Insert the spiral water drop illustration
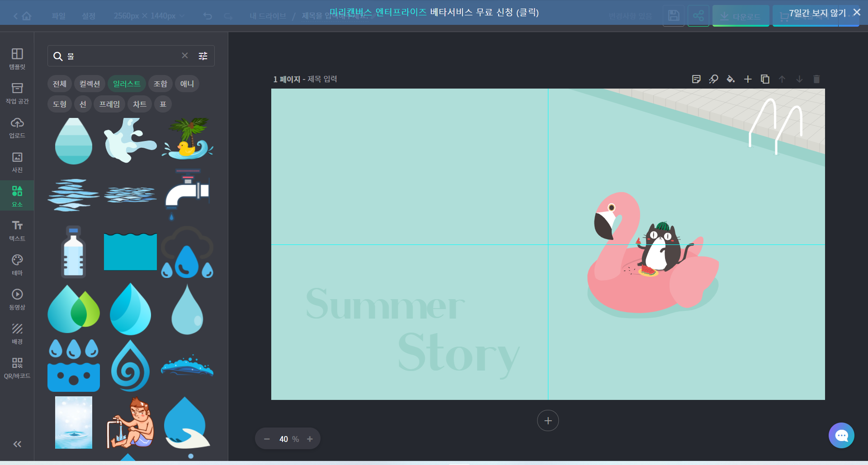The height and width of the screenshot is (465, 868). 130,366
